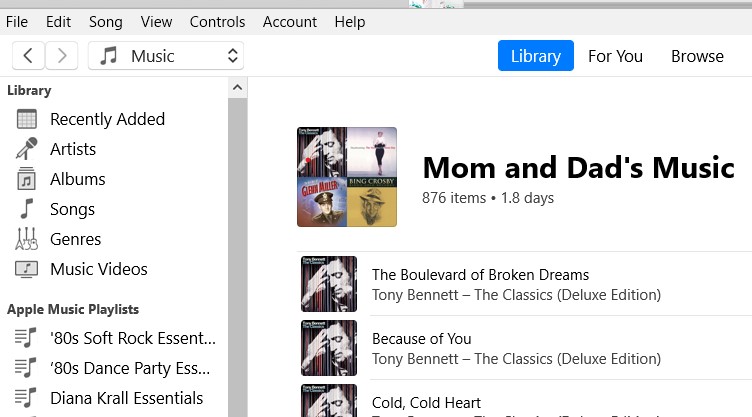Open the Account menu
This screenshot has width=752, height=417.
tap(290, 22)
